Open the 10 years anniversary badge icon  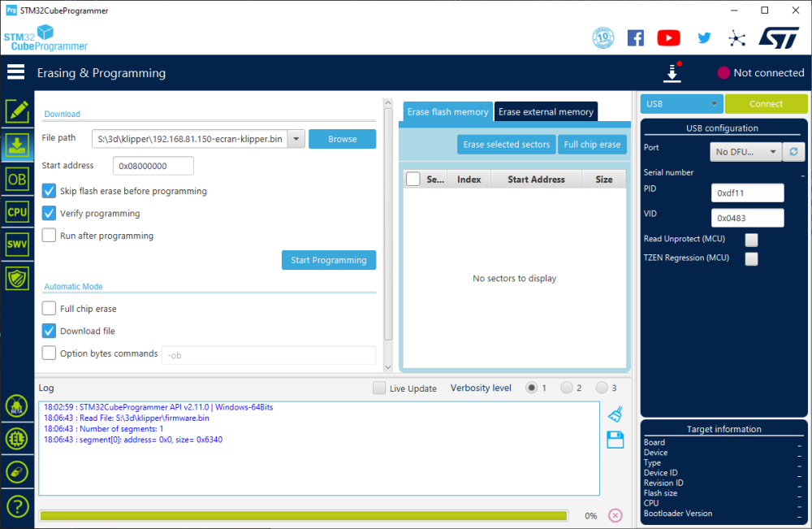tap(603, 38)
